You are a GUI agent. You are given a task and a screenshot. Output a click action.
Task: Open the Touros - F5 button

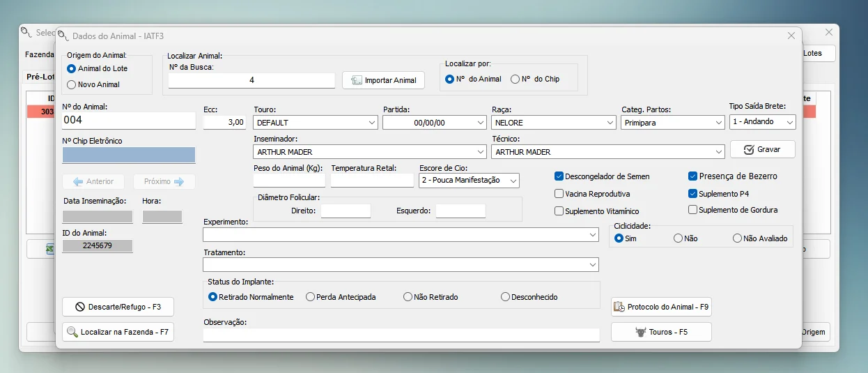pyautogui.click(x=661, y=332)
